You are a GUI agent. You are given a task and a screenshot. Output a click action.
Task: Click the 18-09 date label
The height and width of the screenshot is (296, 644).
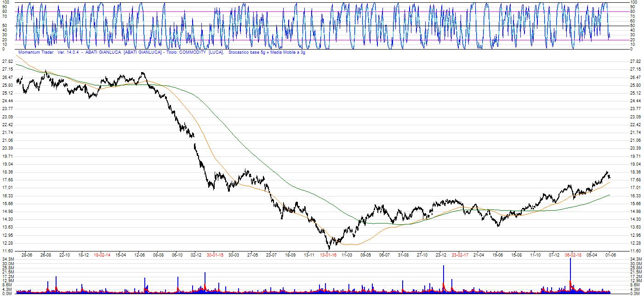coord(291,254)
